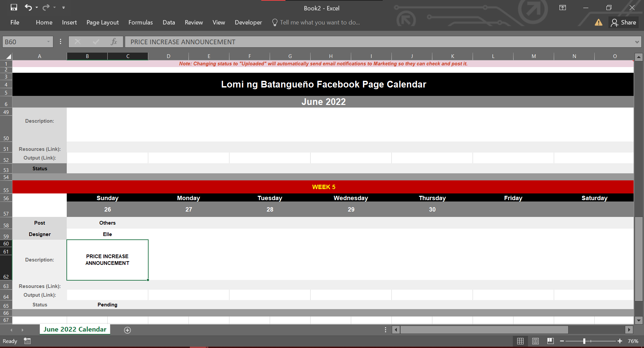The height and width of the screenshot is (348, 644).
Task: Click the vertical scrollbar down arrow
Action: (639, 321)
